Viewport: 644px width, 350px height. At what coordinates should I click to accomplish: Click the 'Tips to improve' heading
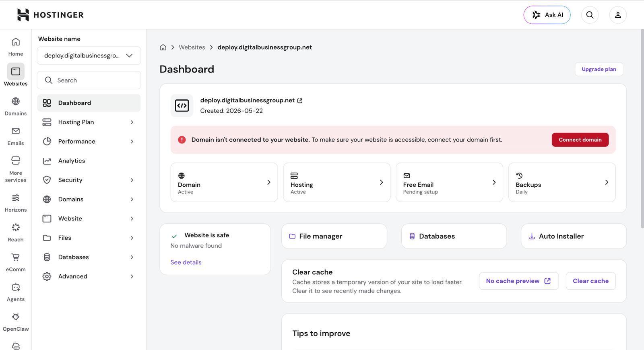tap(321, 334)
